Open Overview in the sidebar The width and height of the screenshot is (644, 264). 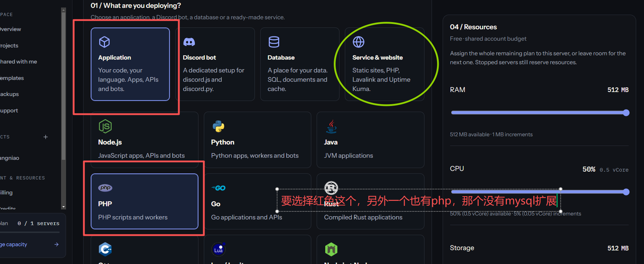coord(10,29)
